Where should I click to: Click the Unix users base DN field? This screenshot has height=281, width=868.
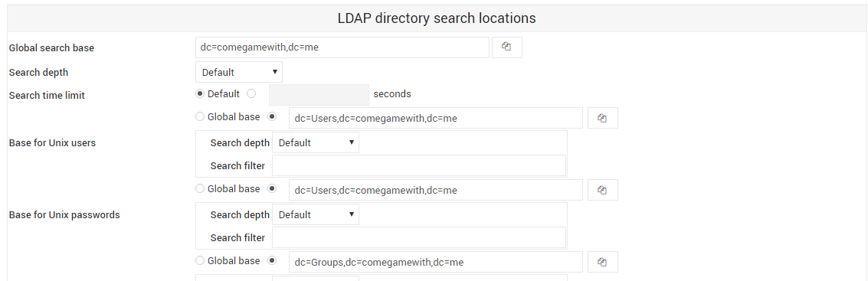coord(436,118)
